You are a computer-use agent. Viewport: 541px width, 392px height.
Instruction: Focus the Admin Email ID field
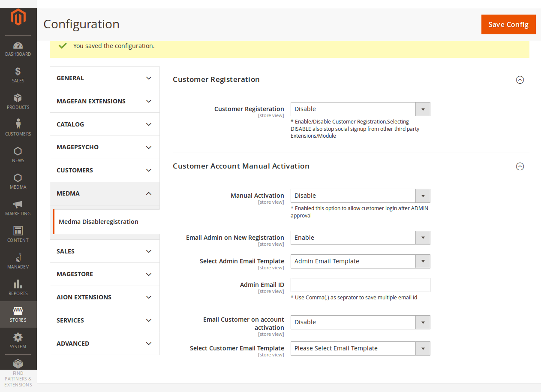tap(360, 285)
